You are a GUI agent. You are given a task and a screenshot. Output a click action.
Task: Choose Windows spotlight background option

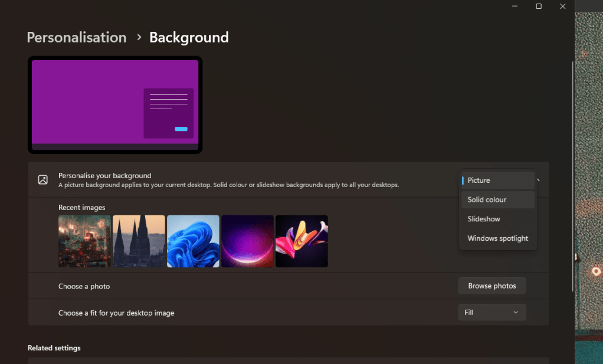point(497,238)
